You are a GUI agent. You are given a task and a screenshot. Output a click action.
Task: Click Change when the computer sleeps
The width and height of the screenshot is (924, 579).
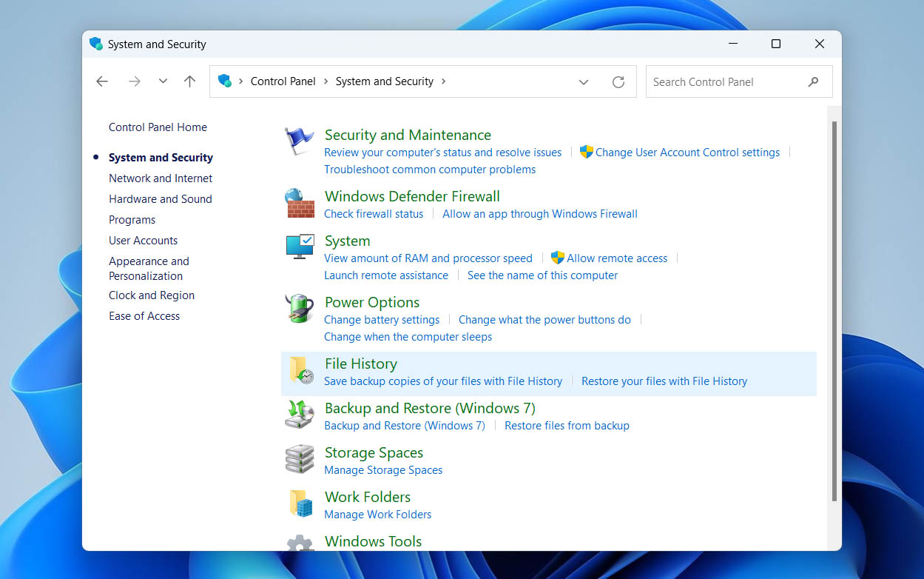(408, 337)
